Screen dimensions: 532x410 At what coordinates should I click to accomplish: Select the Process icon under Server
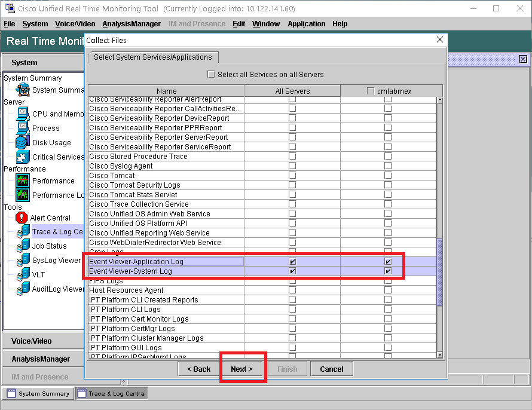pos(22,128)
